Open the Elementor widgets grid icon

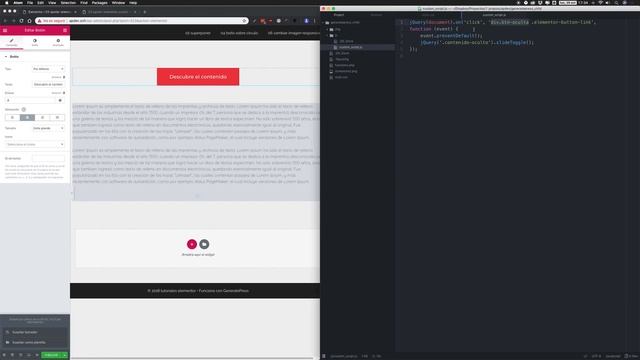pyautogui.click(x=65, y=30)
